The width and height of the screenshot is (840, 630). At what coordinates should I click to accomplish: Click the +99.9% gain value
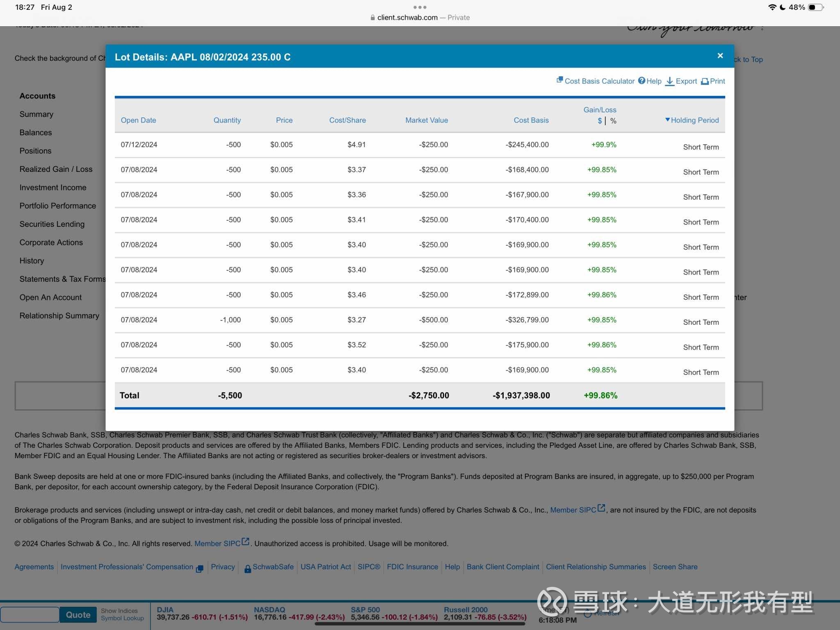pos(604,145)
